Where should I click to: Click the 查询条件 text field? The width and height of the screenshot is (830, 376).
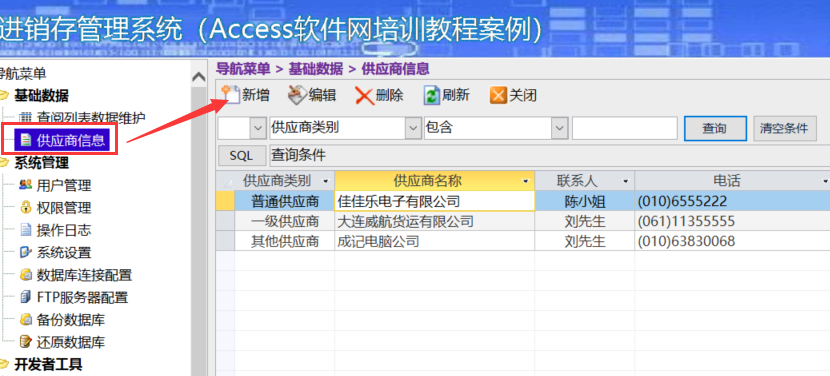[549, 156]
